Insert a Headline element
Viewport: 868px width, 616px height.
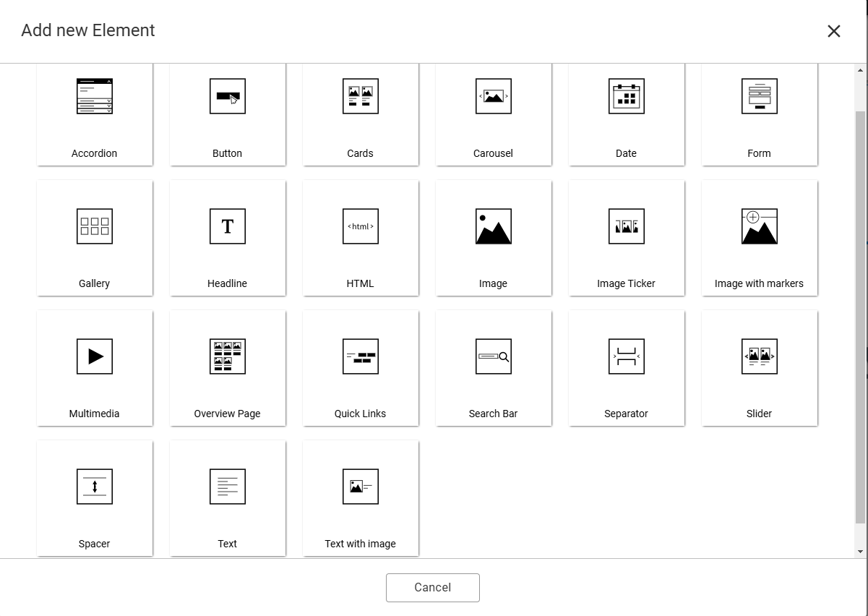tap(228, 238)
